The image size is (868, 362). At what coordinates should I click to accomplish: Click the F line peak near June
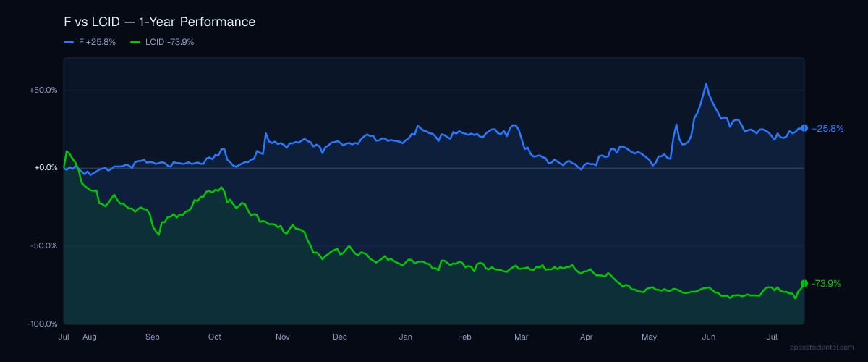coord(706,83)
